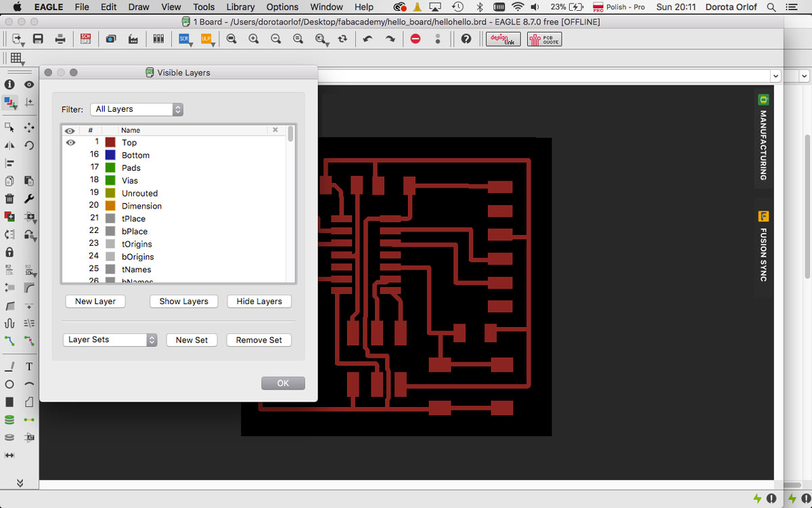Select the Via tool green icon
The image size is (812, 508).
[x=9, y=420]
